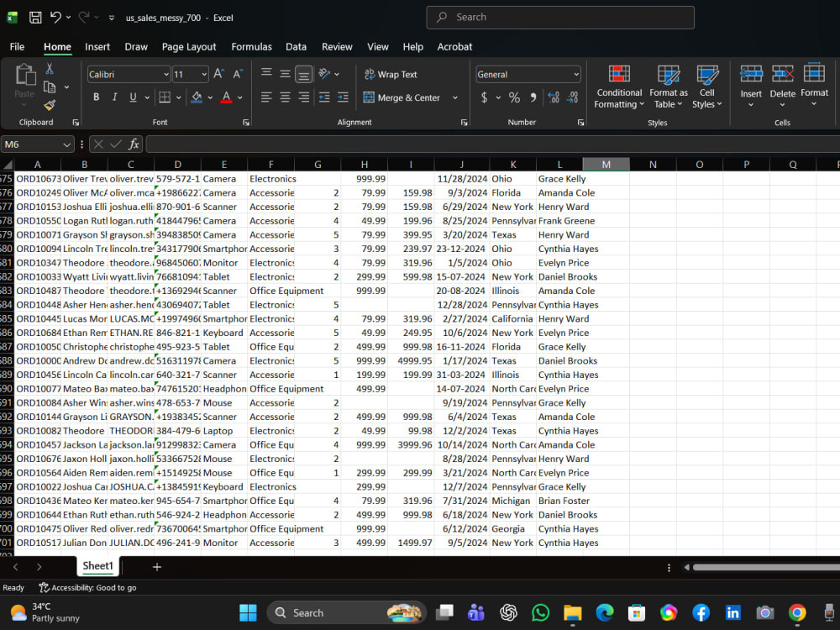This screenshot has height=630, width=840.
Task: Click Increase Decimal icon
Action: tap(554, 97)
